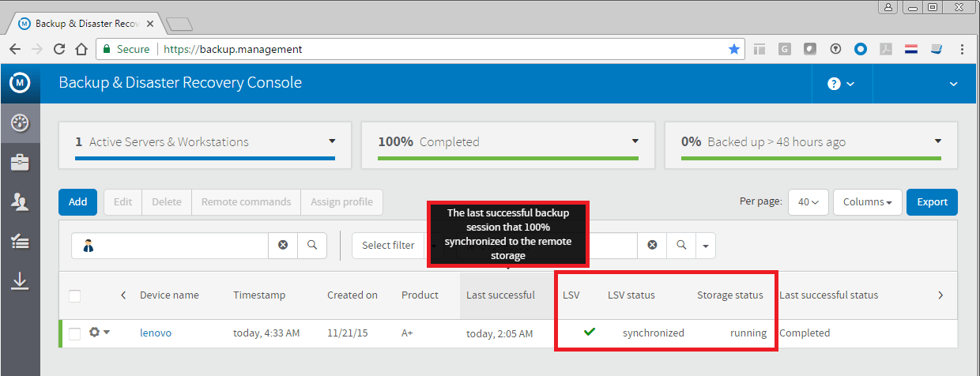Screen dimensions: 980x376
Task: Click the Remote commands button
Action: coord(246,202)
